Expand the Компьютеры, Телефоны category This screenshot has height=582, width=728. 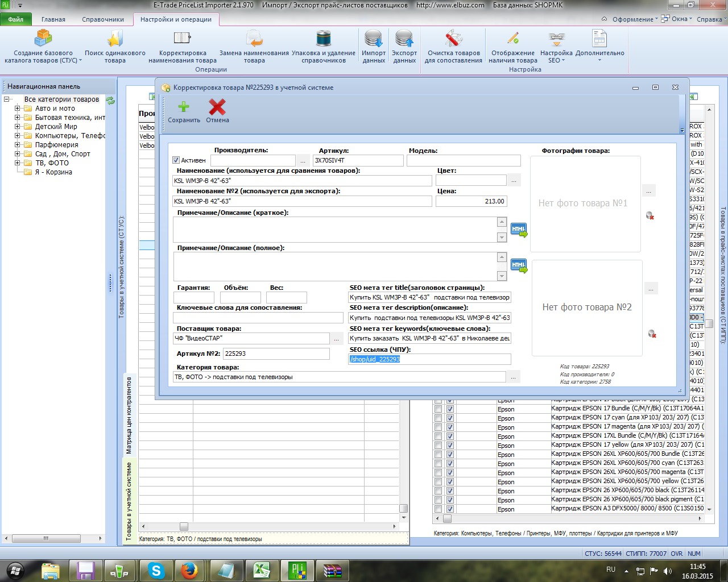point(17,136)
